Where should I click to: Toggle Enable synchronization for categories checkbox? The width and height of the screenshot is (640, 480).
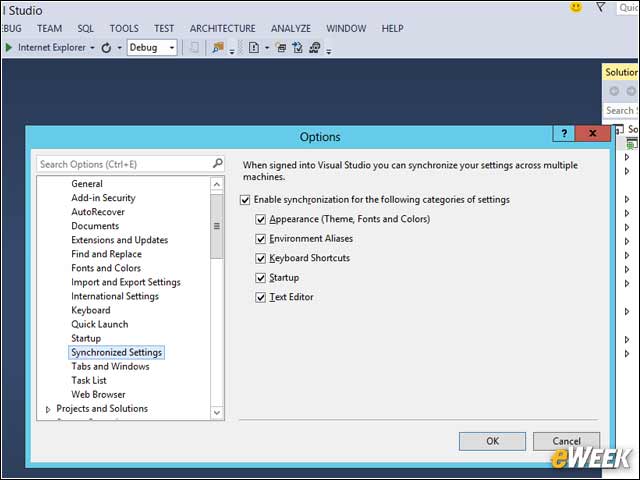click(x=245, y=200)
